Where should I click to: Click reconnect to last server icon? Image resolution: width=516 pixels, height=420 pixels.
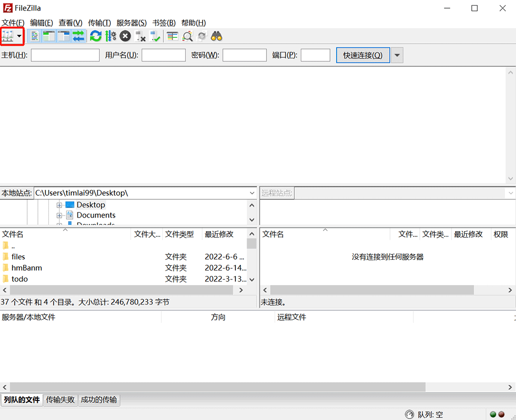pyautogui.click(x=155, y=36)
